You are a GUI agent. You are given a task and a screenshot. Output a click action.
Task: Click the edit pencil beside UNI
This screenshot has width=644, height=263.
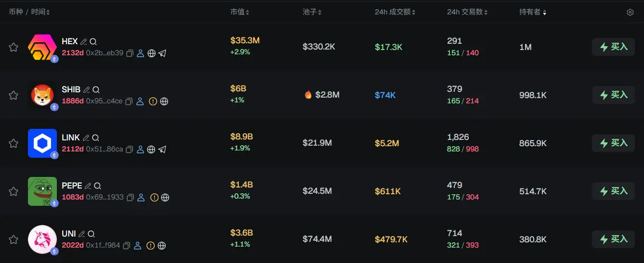tap(82, 234)
